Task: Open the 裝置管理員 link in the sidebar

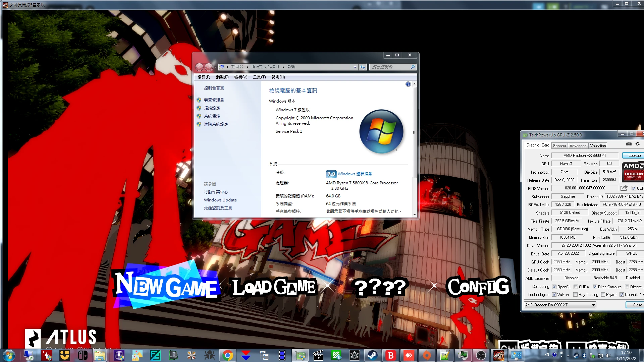Action: point(215,100)
